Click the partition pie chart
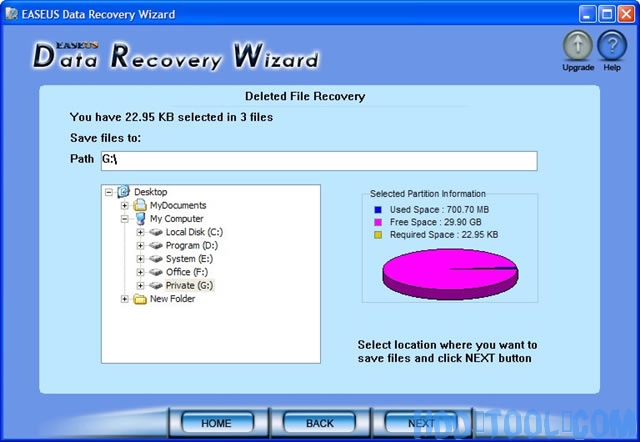The image size is (640, 442). (x=450, y=274)
